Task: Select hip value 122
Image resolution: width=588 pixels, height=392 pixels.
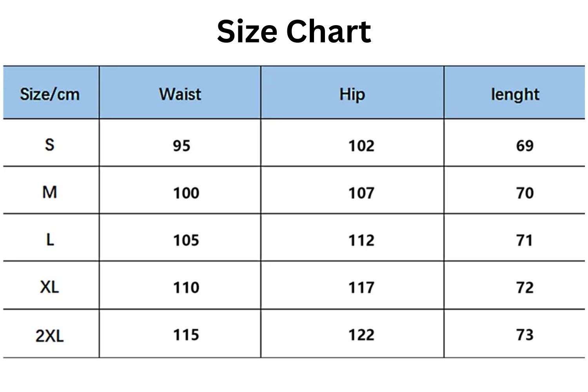Action: pyautogui.click(x=361, y=335)
